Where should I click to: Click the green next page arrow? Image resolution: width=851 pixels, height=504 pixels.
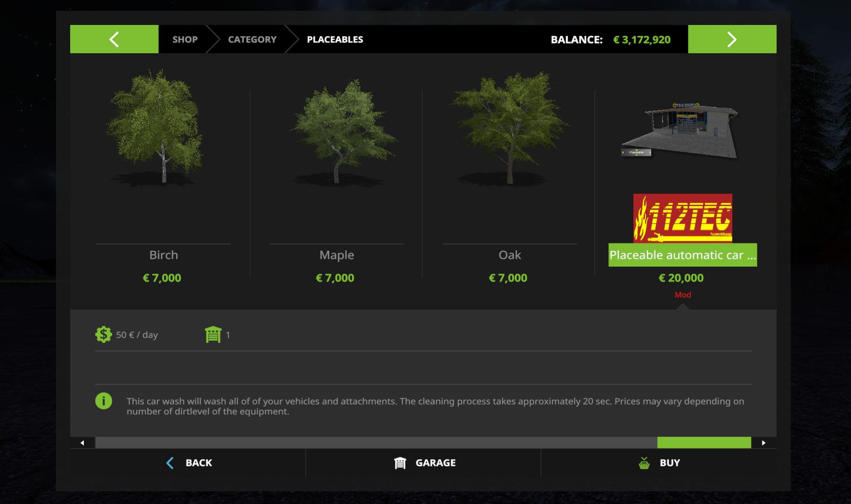[x=732, y=39]
